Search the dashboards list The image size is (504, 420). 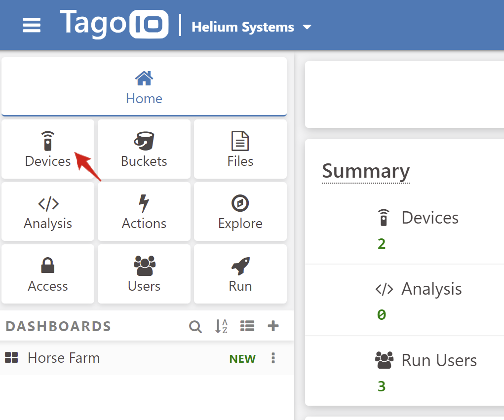[195, 326]
